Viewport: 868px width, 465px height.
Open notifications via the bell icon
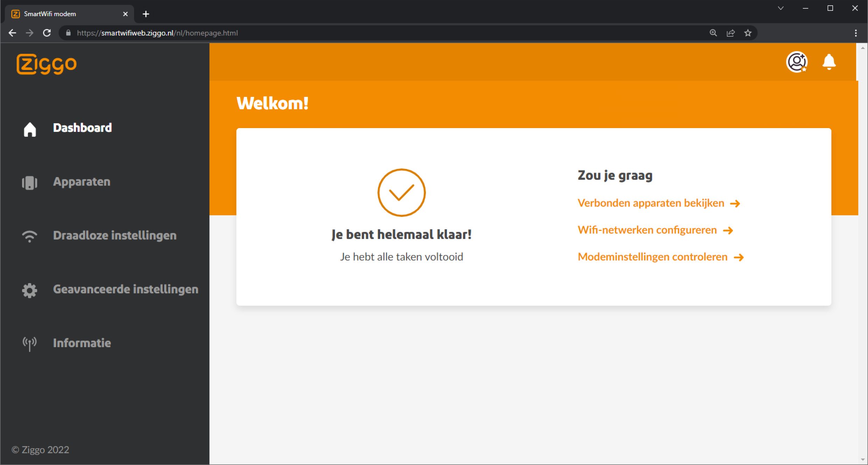pyautogui.click(x=829, y=62)
